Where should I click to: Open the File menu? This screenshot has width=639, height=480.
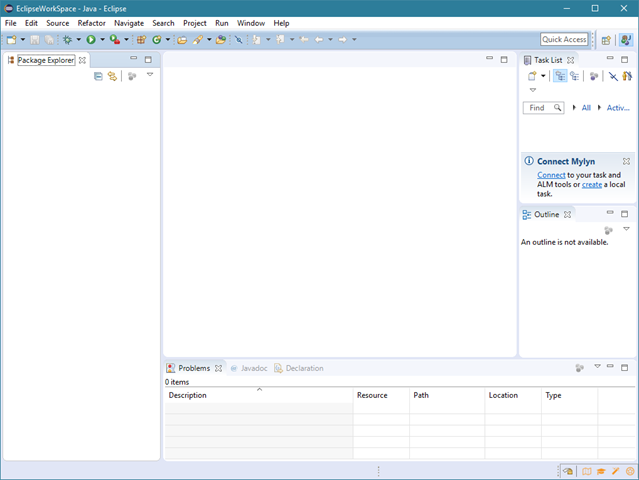[11, 23]
